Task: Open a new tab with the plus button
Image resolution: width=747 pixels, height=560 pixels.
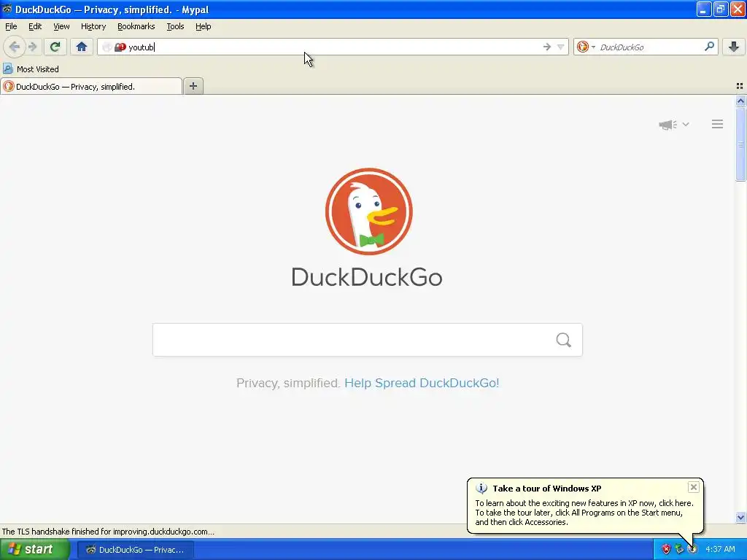Action: [193, 86]
